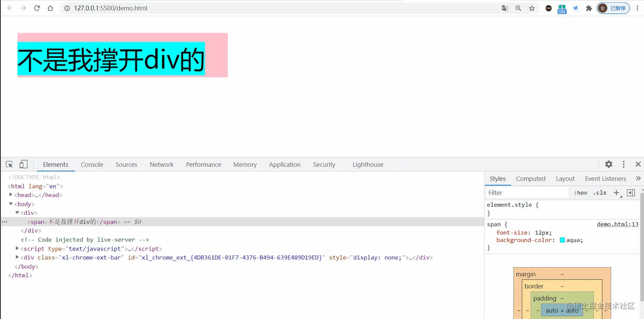Image resolution: width=644 pixels, height=319 pixels.
Task: Open the blue bird extension icon
Action: point(576,8)
